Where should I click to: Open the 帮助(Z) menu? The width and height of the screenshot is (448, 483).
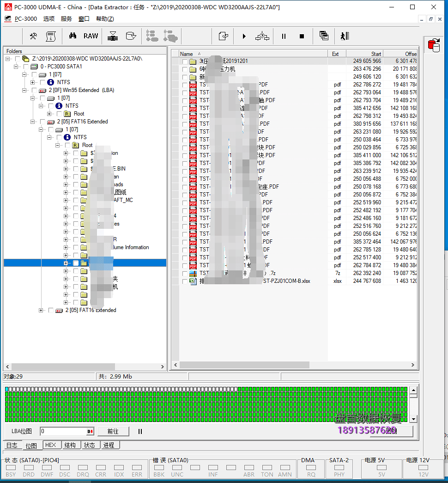105,19
